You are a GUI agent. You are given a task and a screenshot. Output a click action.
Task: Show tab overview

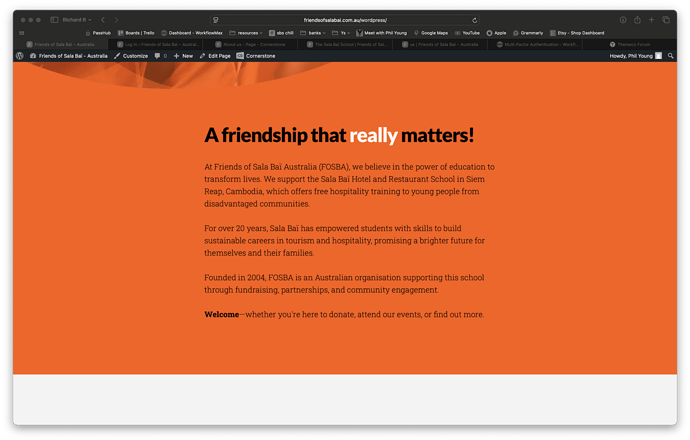666,20
